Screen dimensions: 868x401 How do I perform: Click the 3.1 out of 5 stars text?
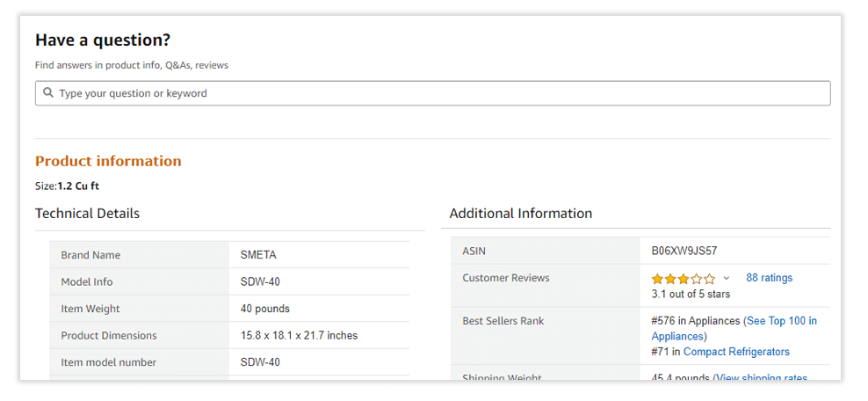[691, 294]
